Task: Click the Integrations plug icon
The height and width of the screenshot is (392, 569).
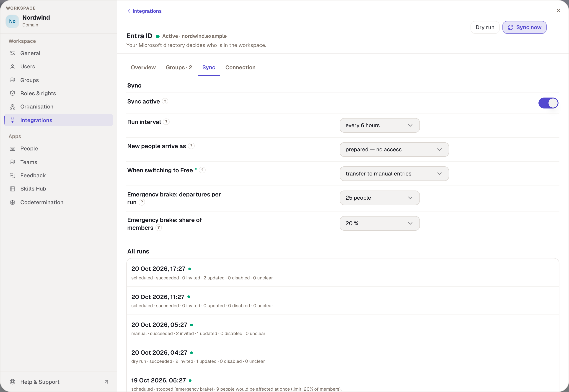Action: [x=13, y=120]
